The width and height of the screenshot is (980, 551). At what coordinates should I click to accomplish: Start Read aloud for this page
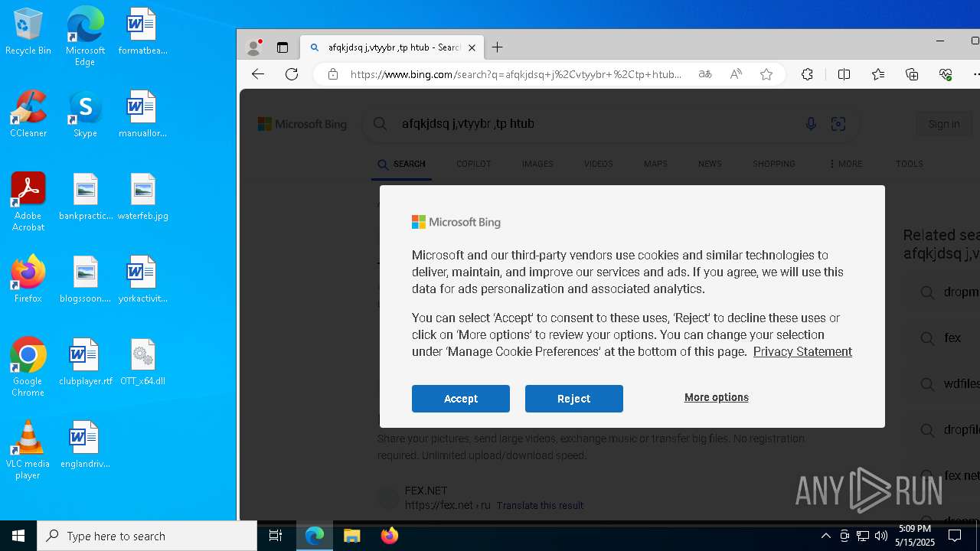click(x=736, y=74)
